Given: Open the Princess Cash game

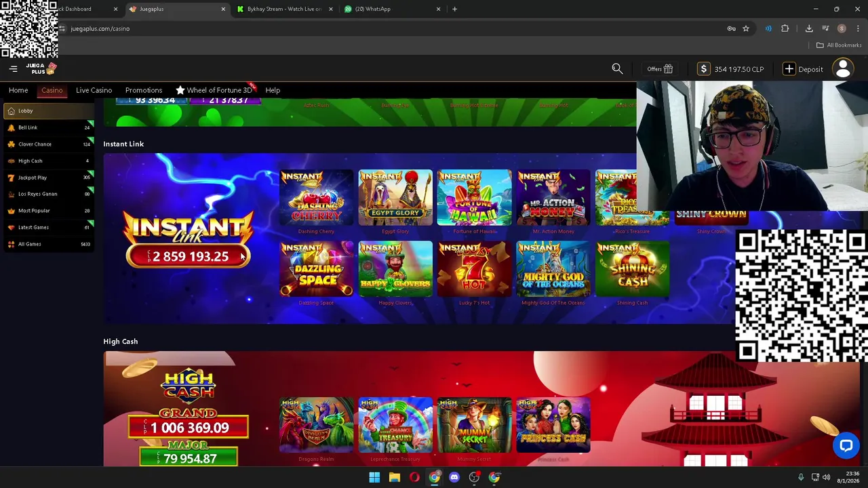Looking at the screenshot, I should pyautogui.click(x=553, y=425).
